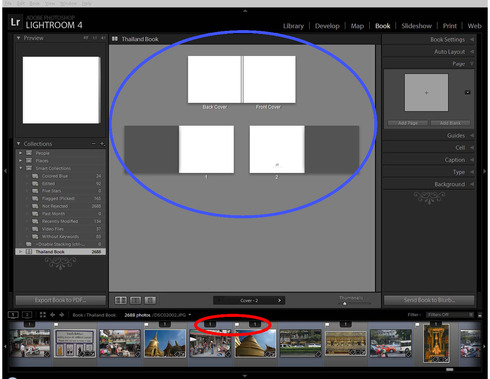Open the Slideshow module
This screenshot has height=379, width=490.
click(x=416, y=26)
